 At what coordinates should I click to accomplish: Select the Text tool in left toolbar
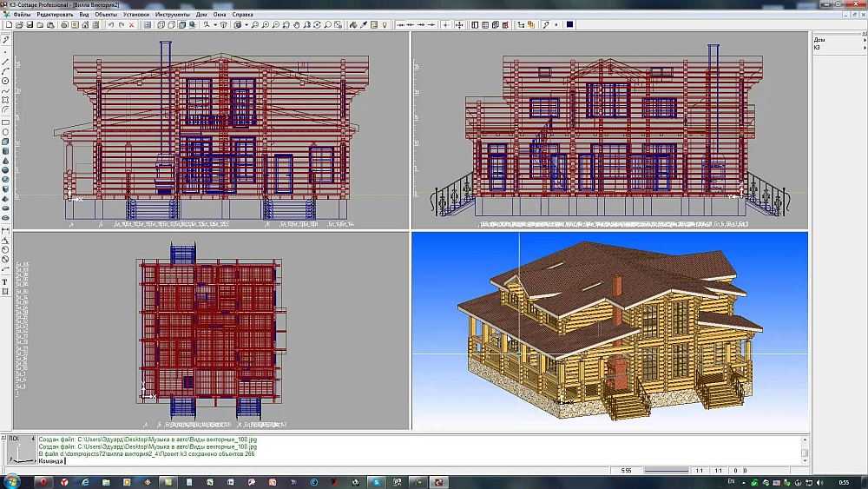(5, 282)
